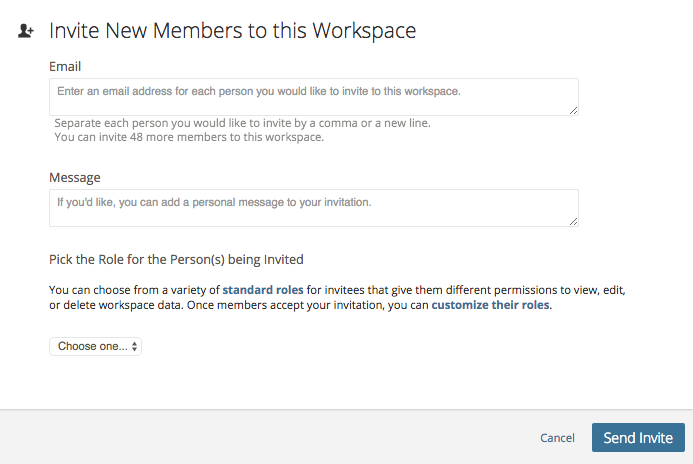Click the Email field label
Image resolution: width=693 pixels, height=464 pixels.
(65, 66)
